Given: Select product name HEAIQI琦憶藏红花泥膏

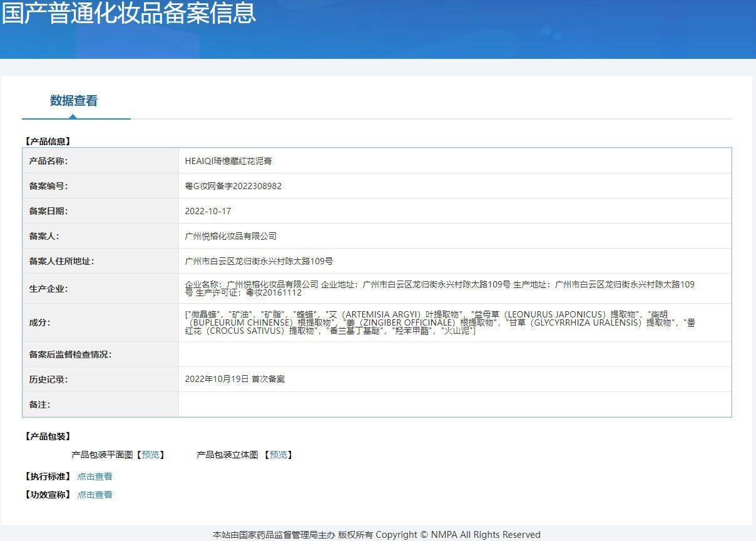Looking at the screenshot, I should point(228,161).
